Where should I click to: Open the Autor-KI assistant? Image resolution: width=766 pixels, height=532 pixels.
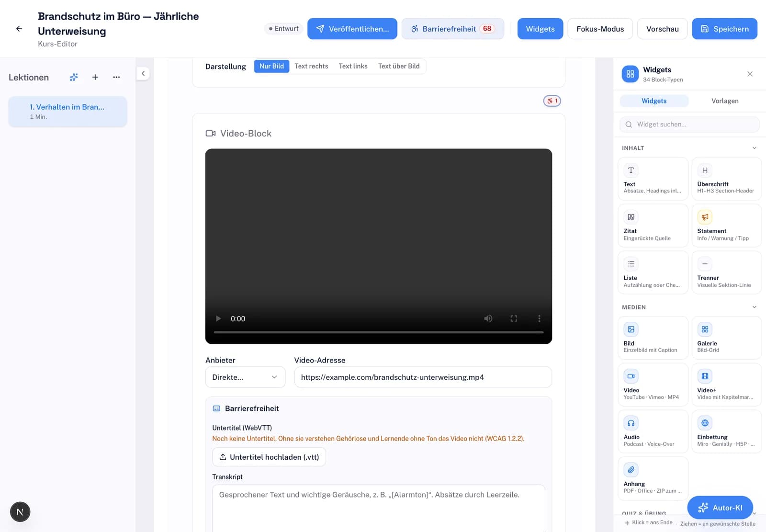click(720, 508)
